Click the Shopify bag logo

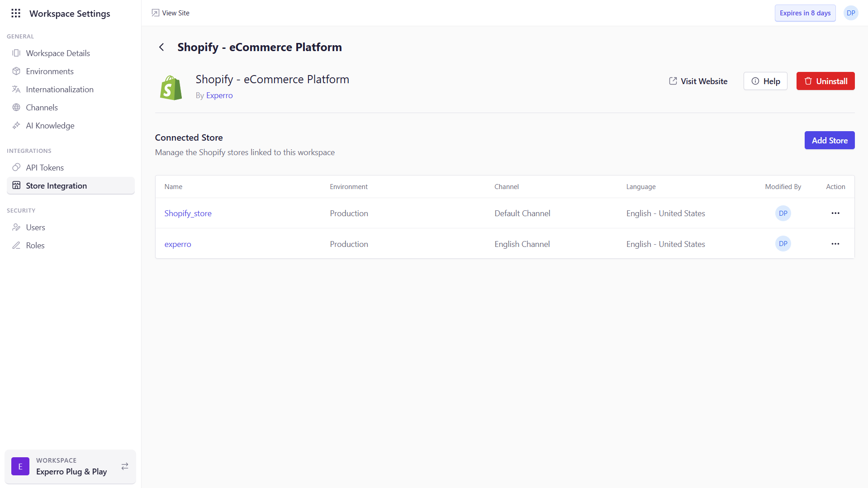pyautogui.click(x=171, y=88)
